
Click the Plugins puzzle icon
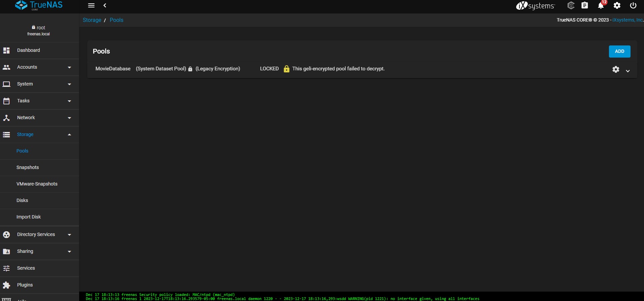(6, 285)
